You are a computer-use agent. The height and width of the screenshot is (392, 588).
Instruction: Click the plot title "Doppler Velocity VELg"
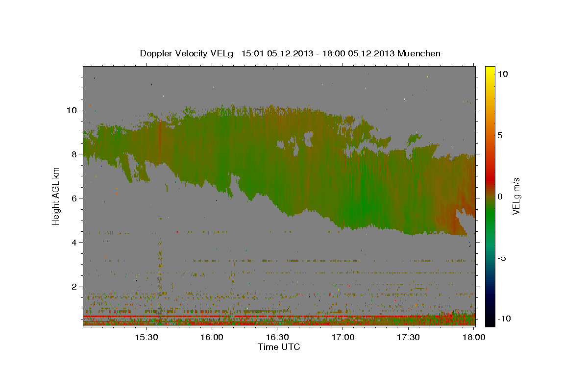coord(187,53)
